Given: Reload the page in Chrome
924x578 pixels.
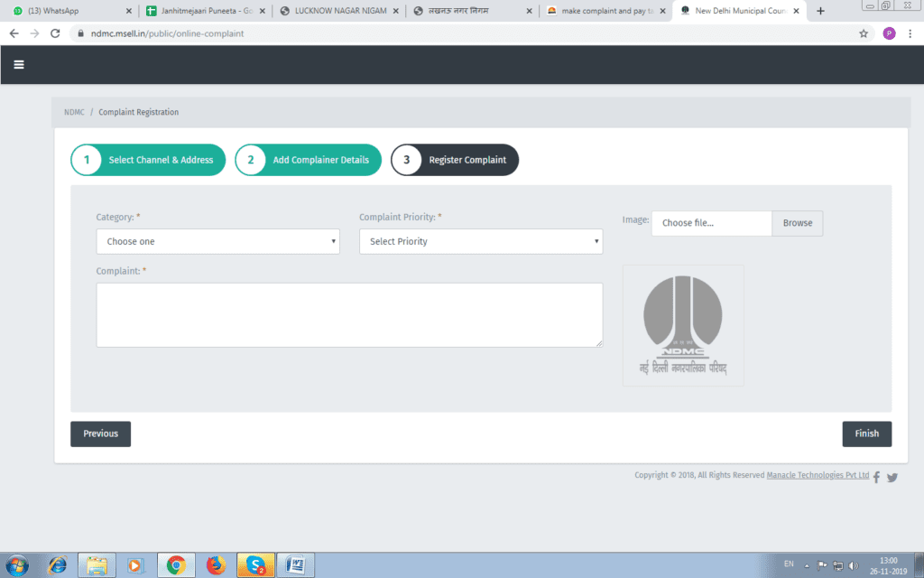Looking at the screenshot, I should click(x=55, y=33).
